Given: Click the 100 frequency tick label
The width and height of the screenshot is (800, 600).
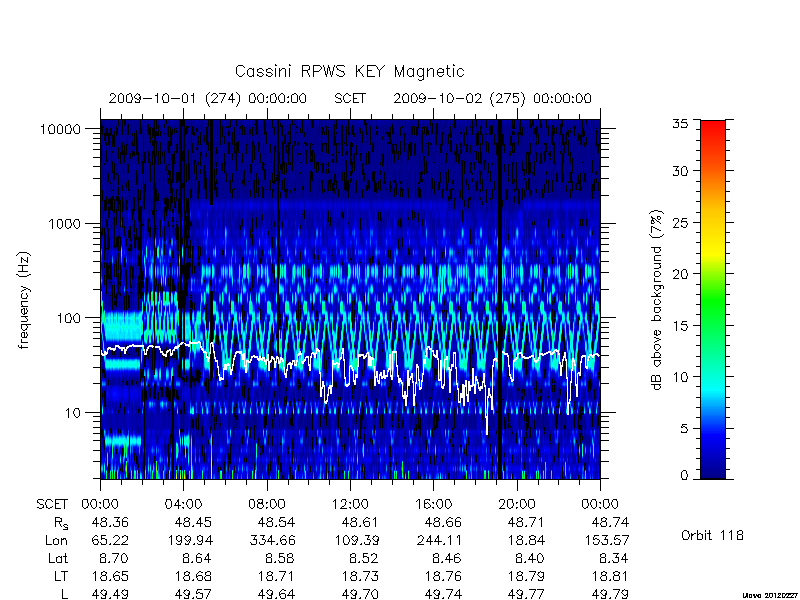Looking at the screenshot, I should [x=68, y=318].
